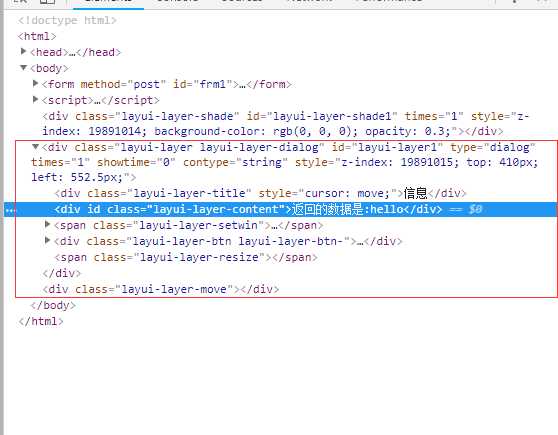Select the layui-layer-shade div row
This screenshot has width=558, height=435.
(286, 124)
